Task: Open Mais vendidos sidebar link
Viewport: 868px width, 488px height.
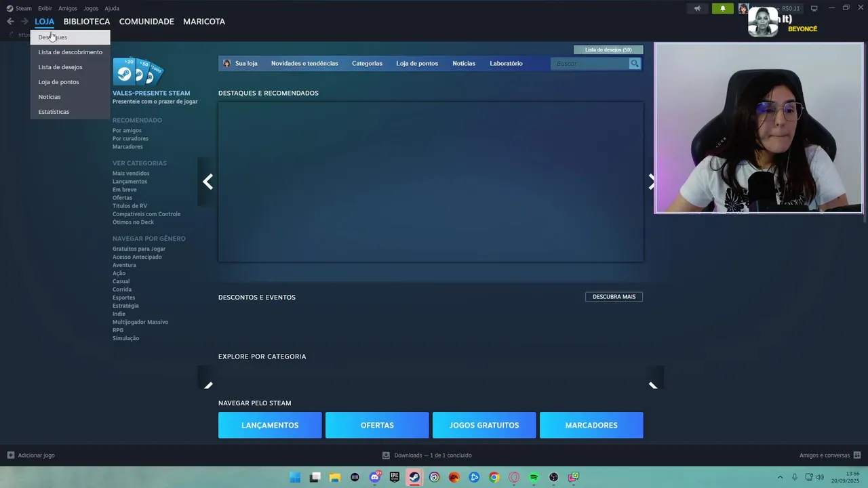Action: (x=131, y=174)
